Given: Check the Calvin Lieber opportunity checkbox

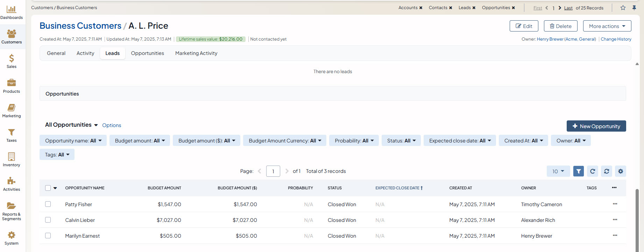Looking at the screenshot, I should pyautogui.click(x=48, y=220).
